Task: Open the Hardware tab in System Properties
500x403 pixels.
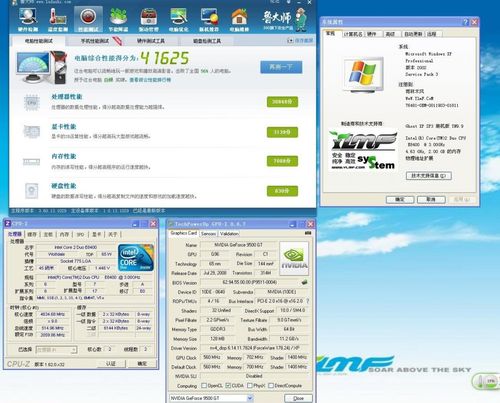Action: pyautogui.click(x=371, y=34)
